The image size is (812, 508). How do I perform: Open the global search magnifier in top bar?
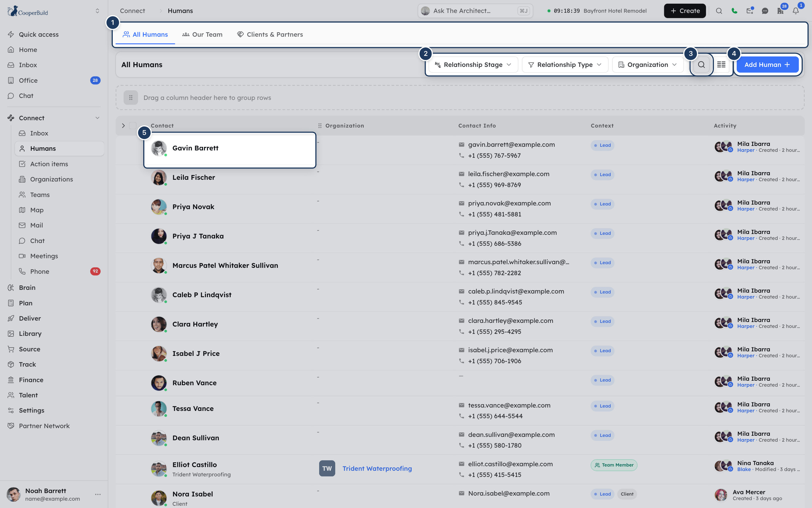(x=719, y=11)
